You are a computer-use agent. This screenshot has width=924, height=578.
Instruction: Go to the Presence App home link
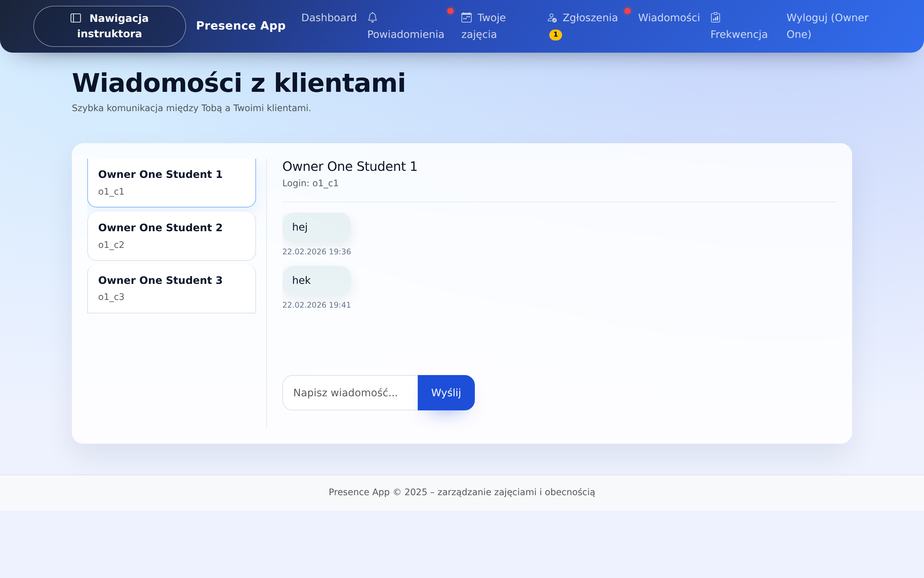(x=241, y=26)
